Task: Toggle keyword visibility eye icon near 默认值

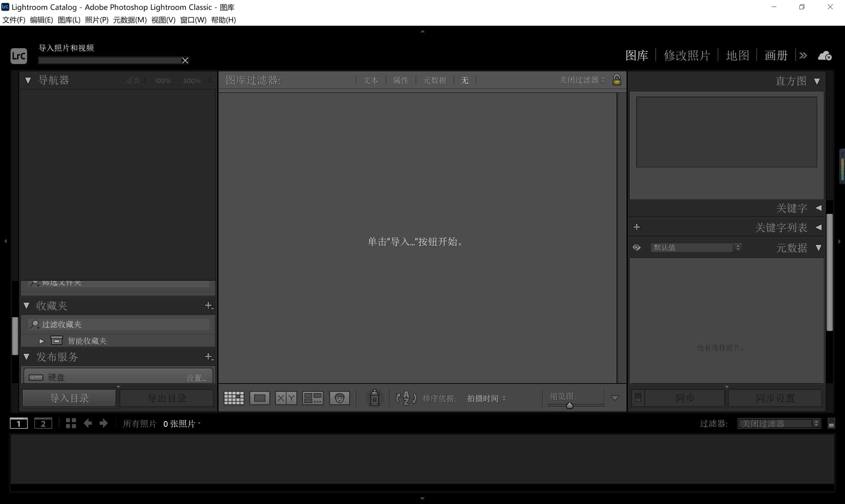Action: [x=636, y=247]
